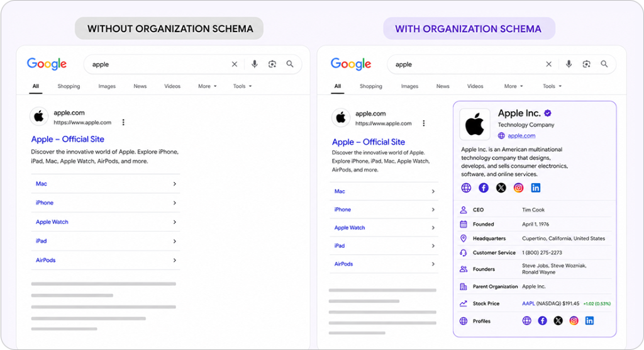This screenshot has width=644, height=350.
Task: Click the Google logo in the left panel
Action: point(47,64)
